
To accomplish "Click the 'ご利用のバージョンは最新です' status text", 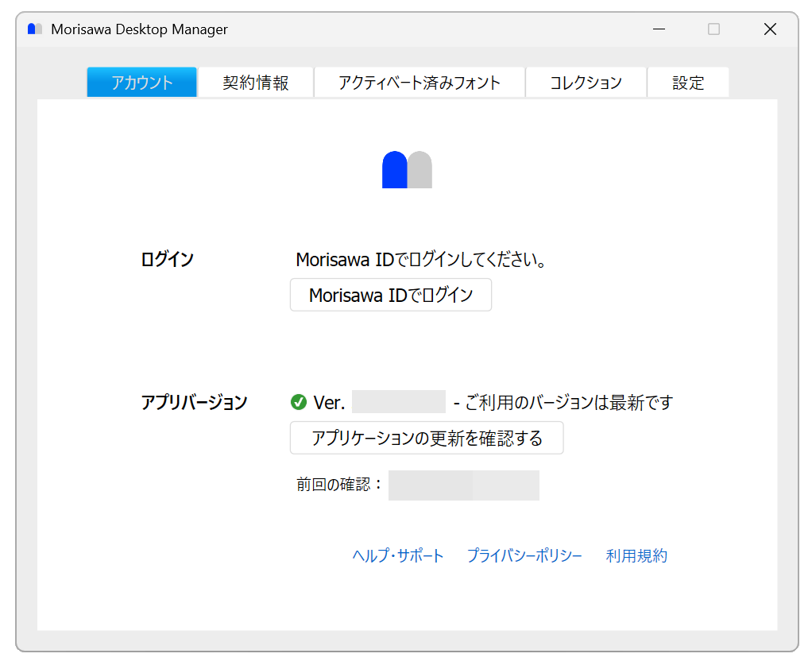I will (569, 402).
